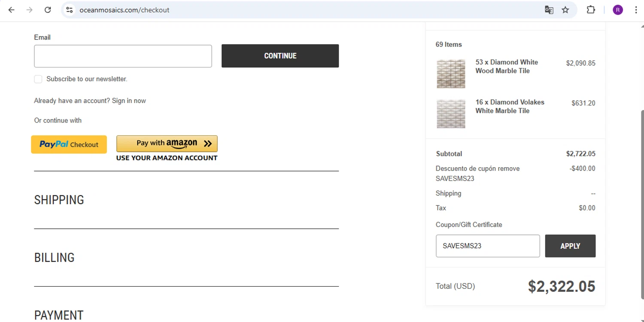Apply the coupon code

tap(570, 246)
